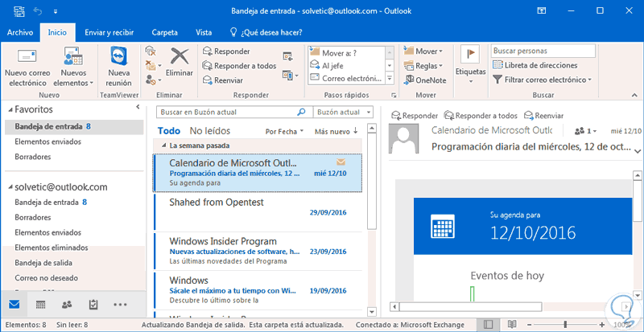Screen dimensions: 644x332
Task: Click the Eliminar X icon
Action: 180,56
